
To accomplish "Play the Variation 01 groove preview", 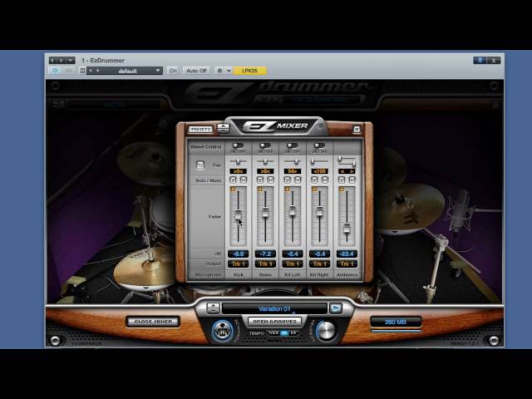I will tap(335, 308).
